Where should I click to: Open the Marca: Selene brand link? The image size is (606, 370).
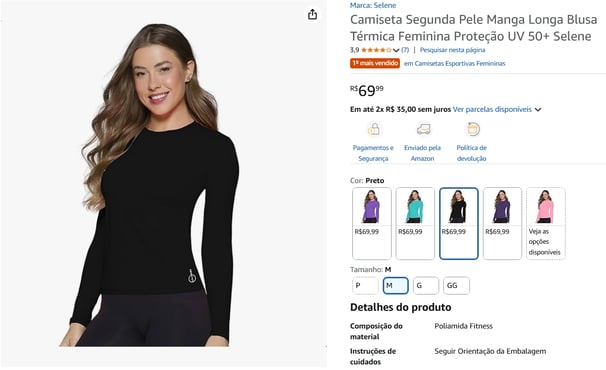[x=373, y=5]
